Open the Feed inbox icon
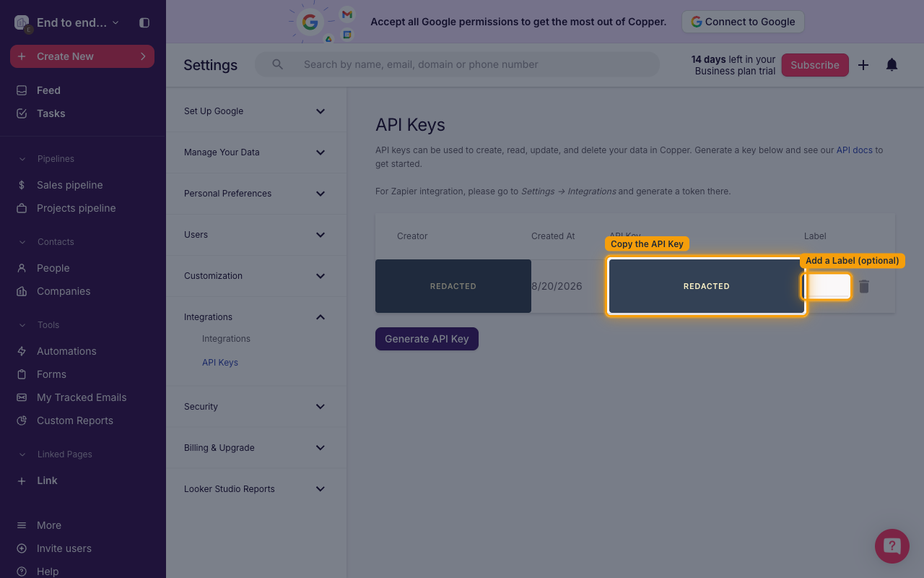This screenshot has height=578, width=924. pyautogui.click(x=22, y=90)
